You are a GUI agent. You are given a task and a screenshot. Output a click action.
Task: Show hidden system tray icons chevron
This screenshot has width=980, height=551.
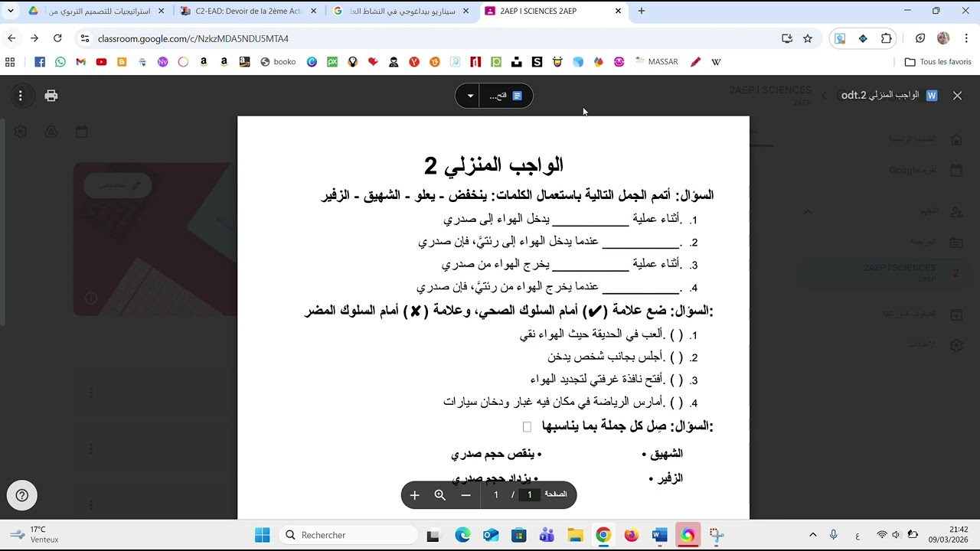(813, 535)
